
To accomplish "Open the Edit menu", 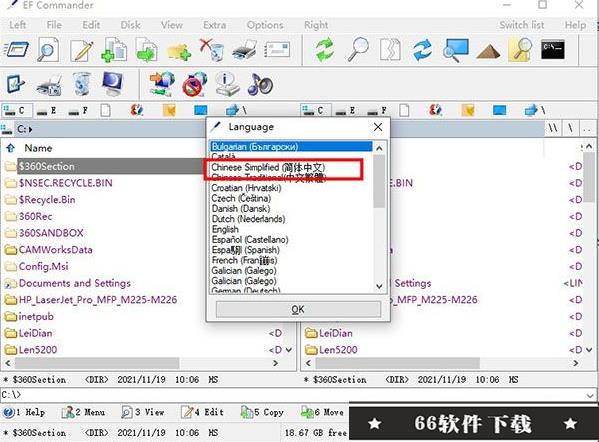I will pos(91,25).
